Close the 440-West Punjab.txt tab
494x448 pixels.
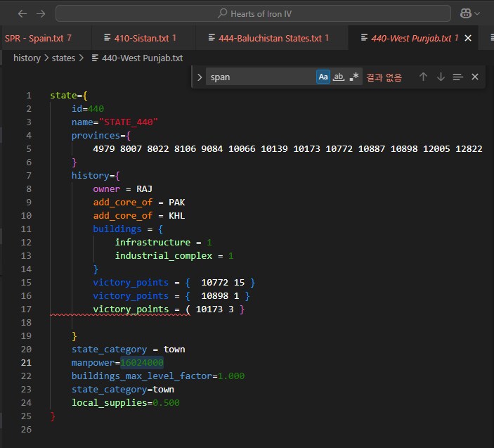[469, 38]
